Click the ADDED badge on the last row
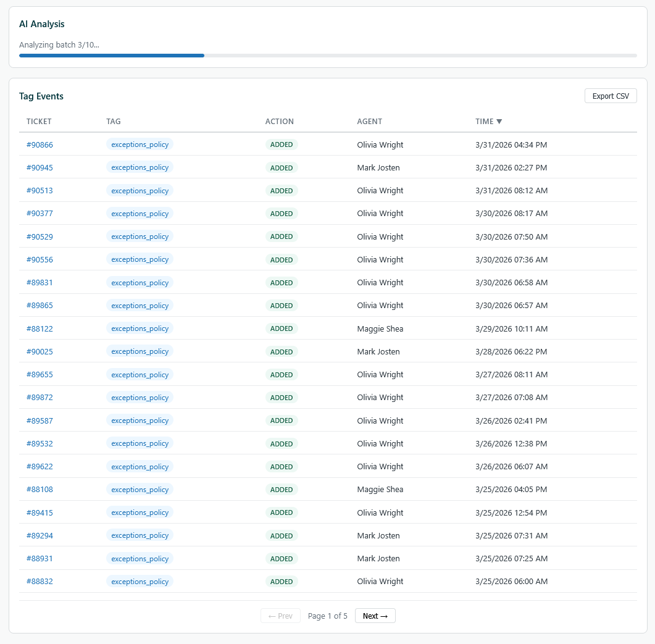This screenshot has height=644, width=655. click(282, 581)
